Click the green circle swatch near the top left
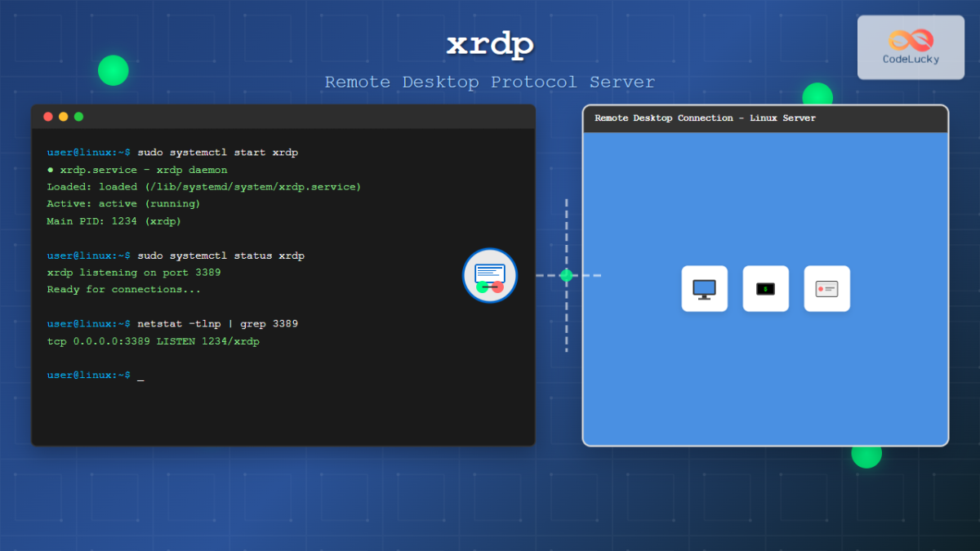Screen dimensions: 980x551 click(x=113, y=71)
